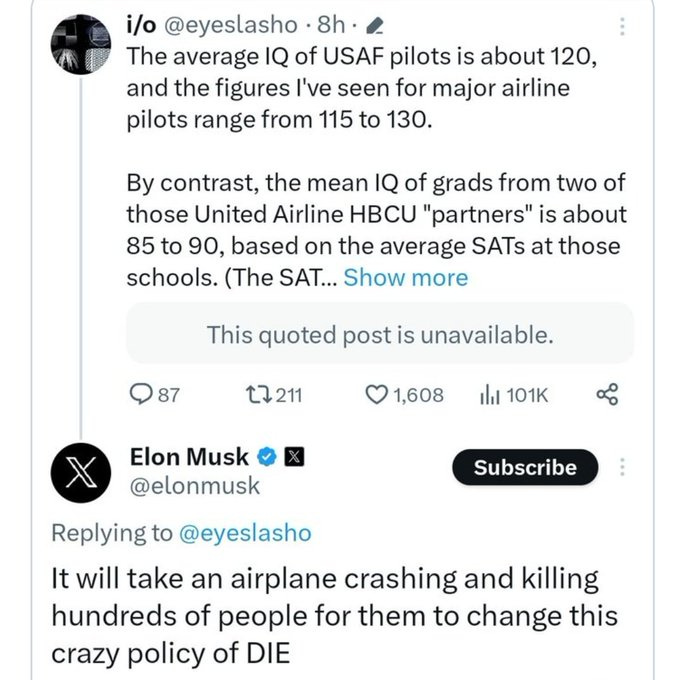Open the more options menu on Elon Musk's reply

[x=622, y=467]
